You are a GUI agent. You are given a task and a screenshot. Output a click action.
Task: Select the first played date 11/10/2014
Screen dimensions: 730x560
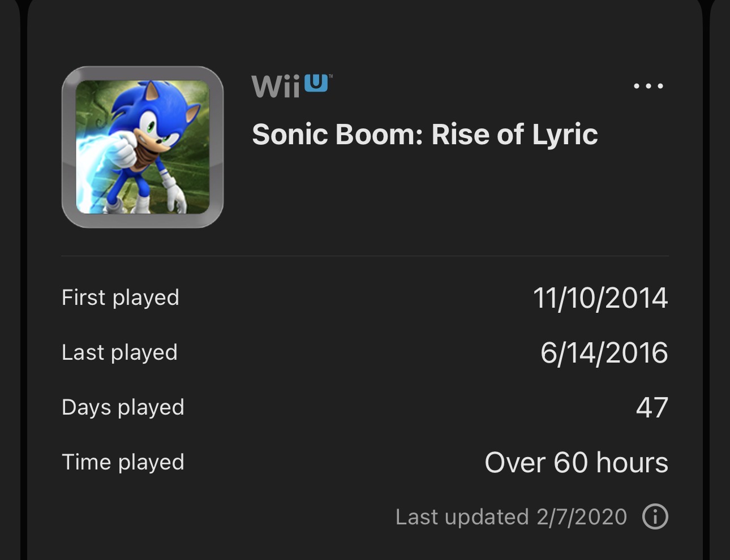click(600, 298)
